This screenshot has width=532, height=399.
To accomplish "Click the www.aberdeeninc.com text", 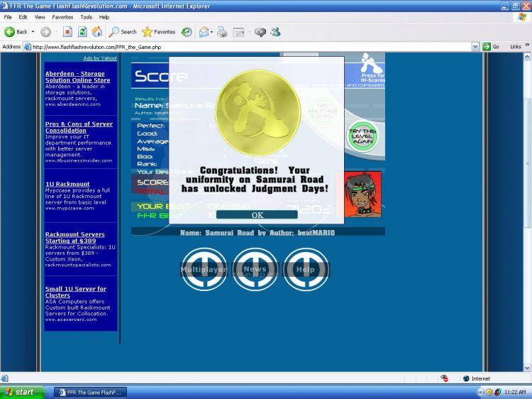I will [x=72, y=104].
